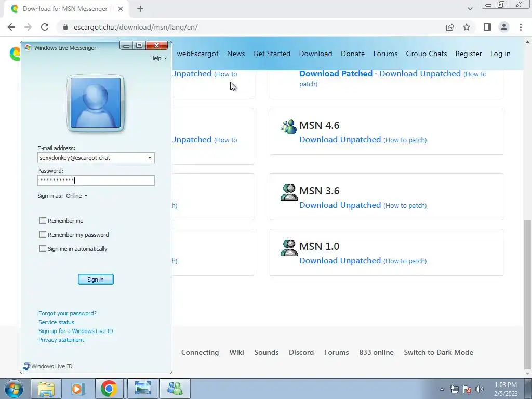Screen dimensions: 532x399
Task: Enable Remember me checkbox
Action: coord(43,220)
